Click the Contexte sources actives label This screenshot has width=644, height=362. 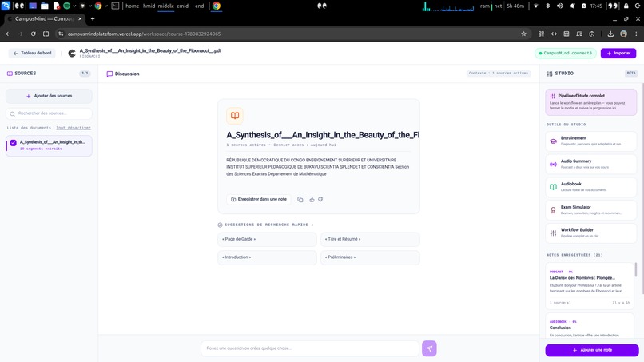pos(499,74)
